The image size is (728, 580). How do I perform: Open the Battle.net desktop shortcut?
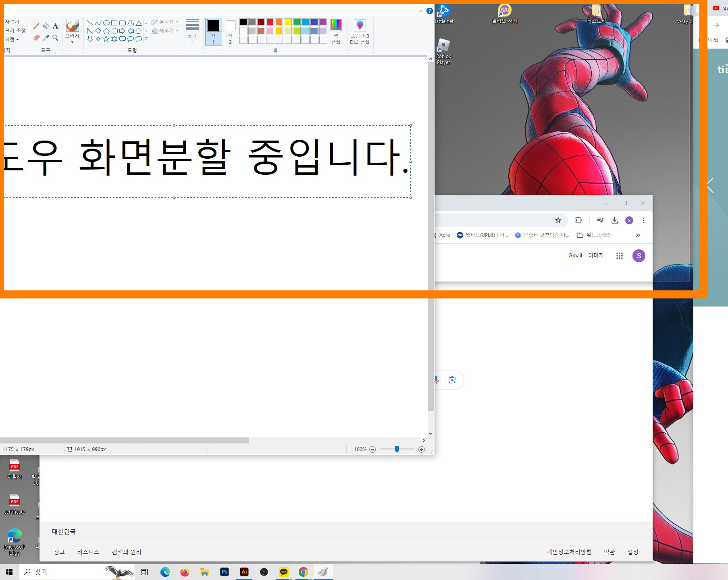[443, 14]
